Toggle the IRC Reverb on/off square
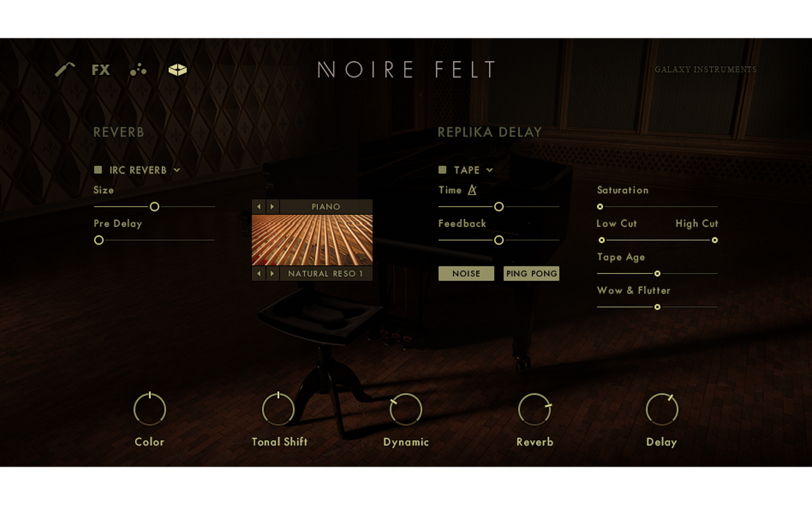This screenshot has width=812, height=505. click(x=98, y=170)
